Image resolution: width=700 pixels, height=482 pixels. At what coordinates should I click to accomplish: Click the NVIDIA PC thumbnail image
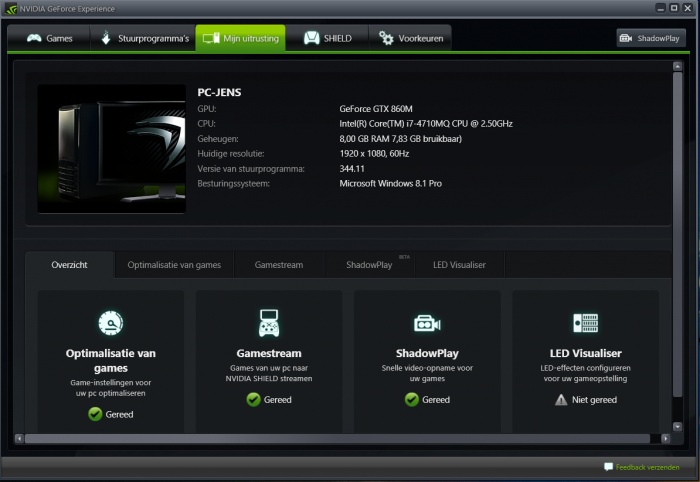tap(112, 149)
